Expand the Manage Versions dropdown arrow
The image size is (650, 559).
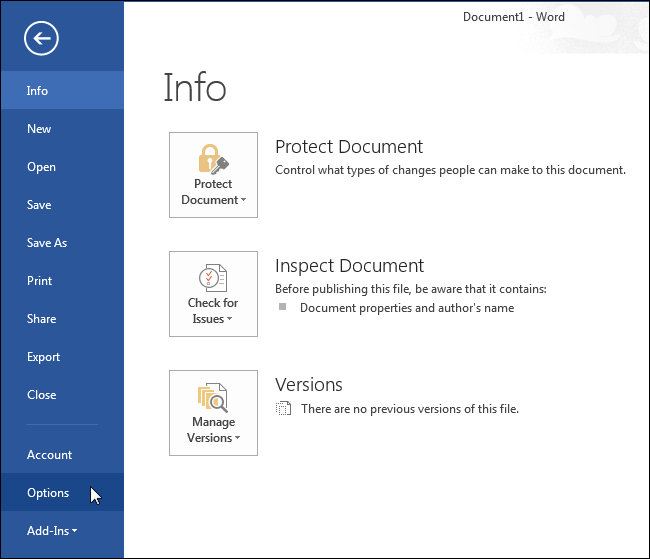[238, 438]
